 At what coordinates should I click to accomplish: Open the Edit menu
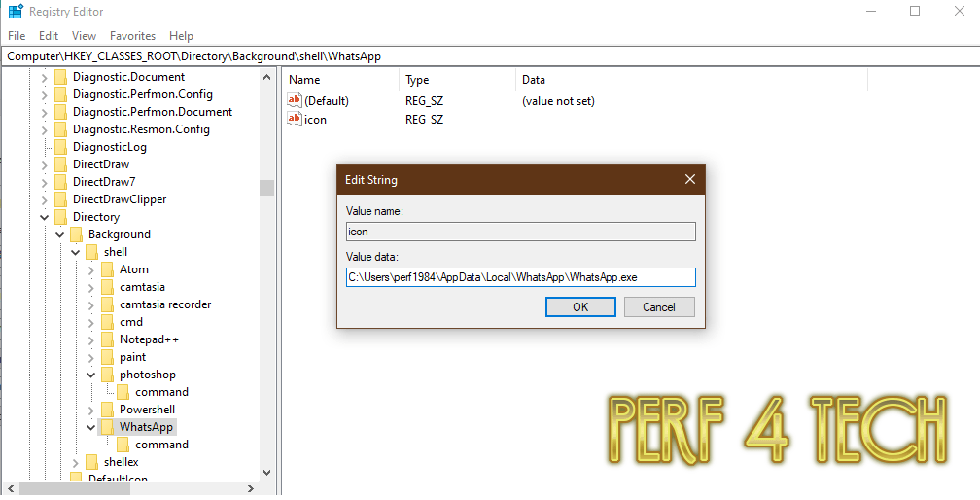49,36
